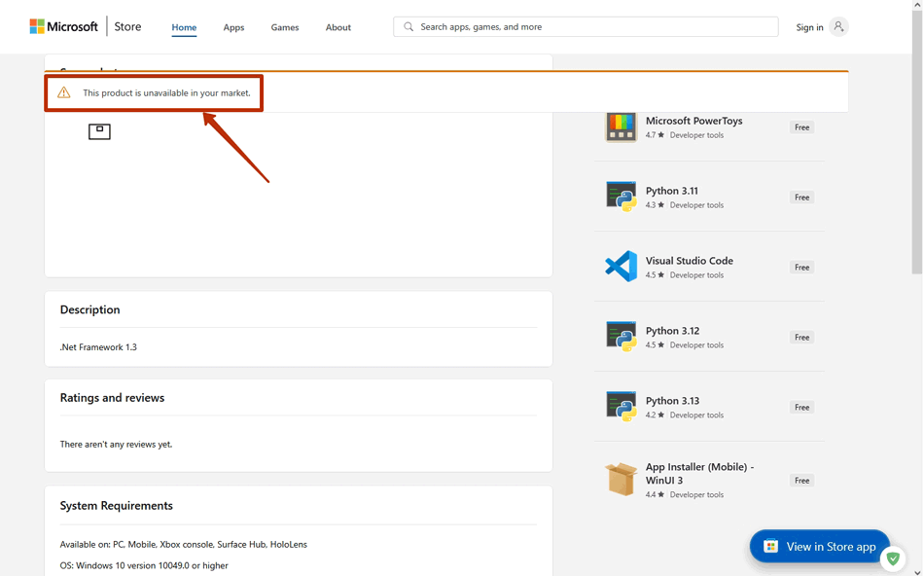Open Visual Studio Code title link
The image size is (924, 576).
[x=689, y=261]
